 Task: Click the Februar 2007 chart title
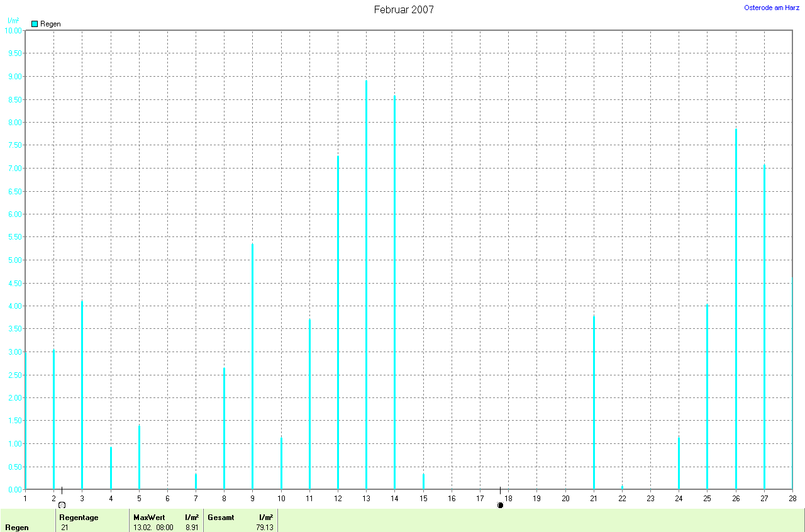coord(403,9)
